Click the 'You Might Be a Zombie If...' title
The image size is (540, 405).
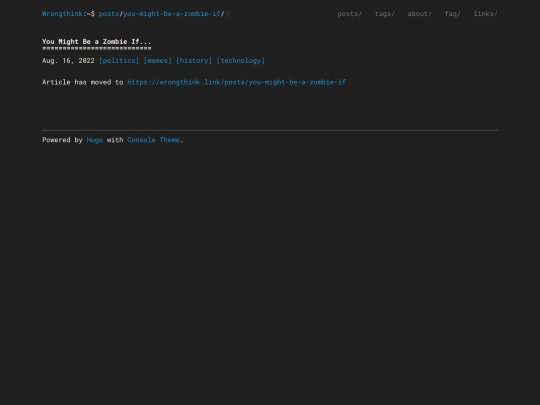pyautogui.click(x=96, y=42)
